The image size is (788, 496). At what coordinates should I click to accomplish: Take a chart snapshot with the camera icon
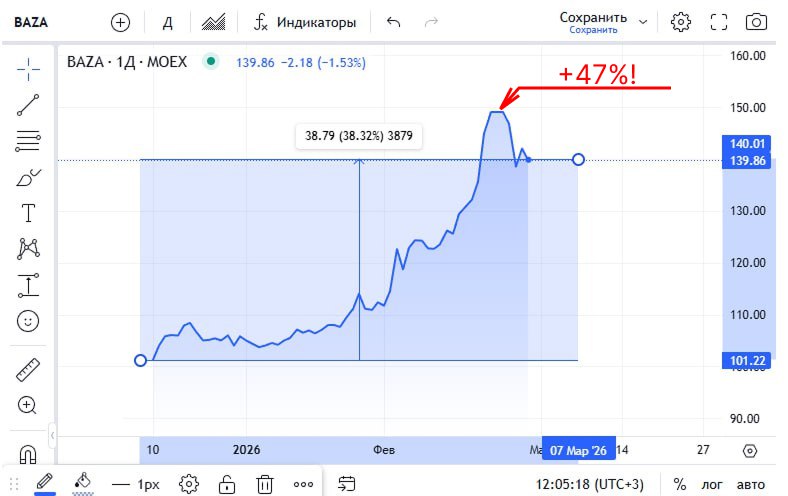tap(757, 22)
